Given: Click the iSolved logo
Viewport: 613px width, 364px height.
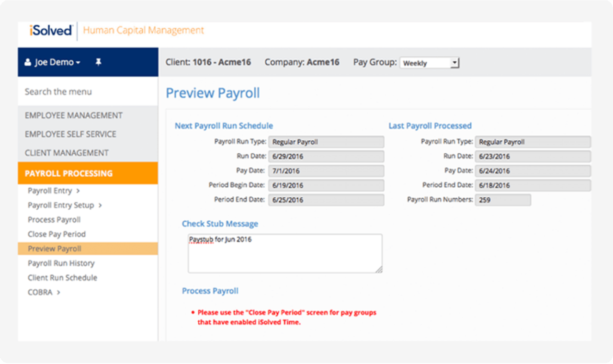Looking at the screenshot, I should tap(49, 30).
